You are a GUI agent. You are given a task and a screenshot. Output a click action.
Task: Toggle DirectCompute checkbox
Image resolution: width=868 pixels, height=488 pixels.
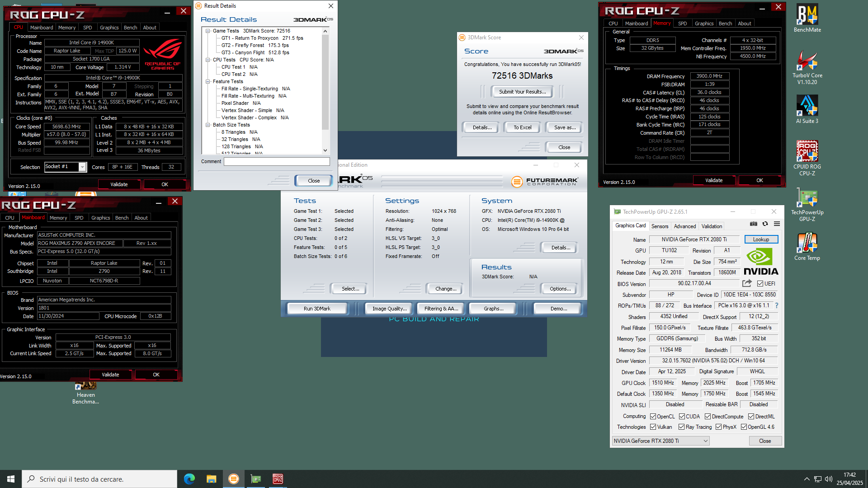pyautogui.click(x=708, y=417)
